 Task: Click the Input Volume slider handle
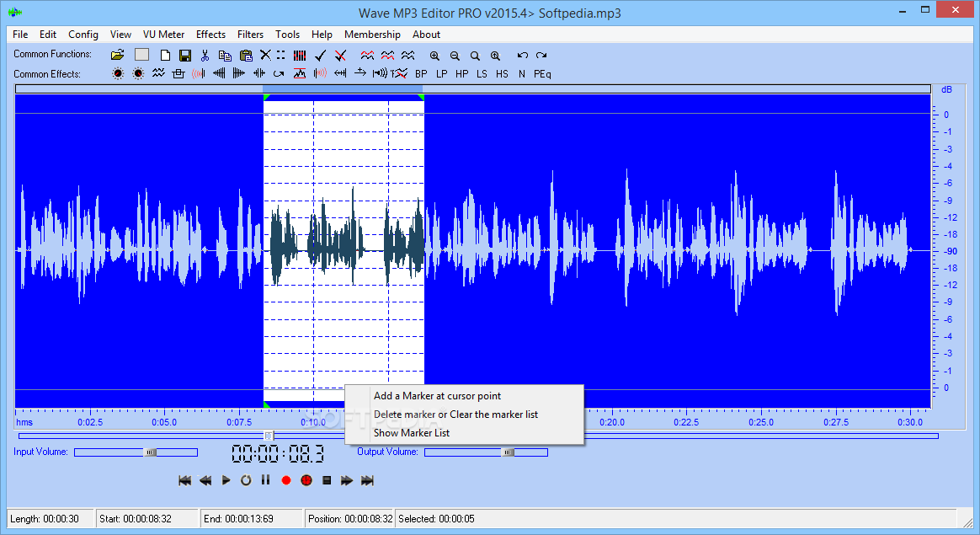coord(151,452)
